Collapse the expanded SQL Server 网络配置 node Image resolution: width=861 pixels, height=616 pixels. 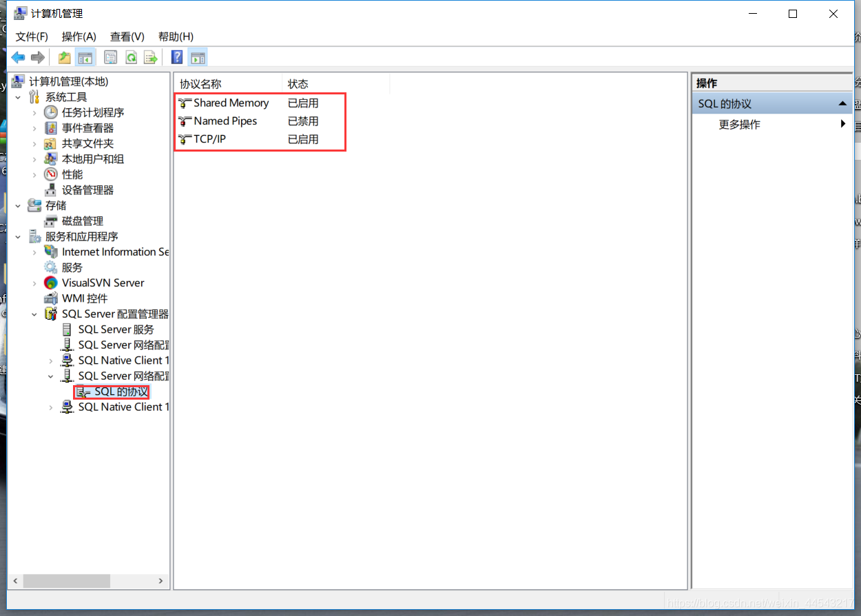[51, 376]
